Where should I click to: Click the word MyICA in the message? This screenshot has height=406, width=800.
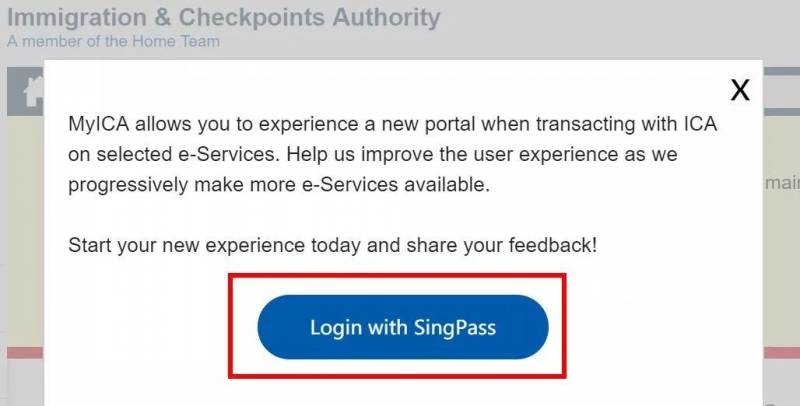pyautogui.click(x=100, y=125)
